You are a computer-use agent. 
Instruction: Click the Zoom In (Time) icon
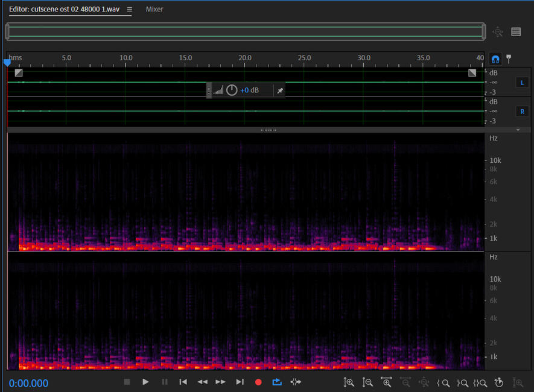tap(387, 382)
